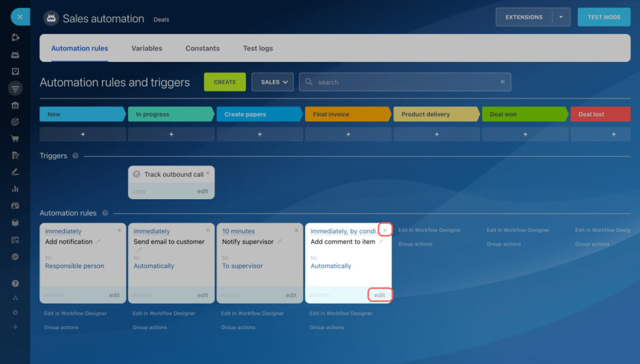Open the Test logs tab
Viewport: 640px width, 364px height.
click(x=257, y=48)
